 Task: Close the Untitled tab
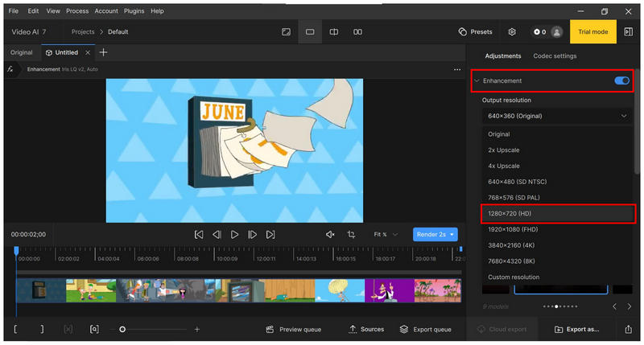tap(88, 52)
